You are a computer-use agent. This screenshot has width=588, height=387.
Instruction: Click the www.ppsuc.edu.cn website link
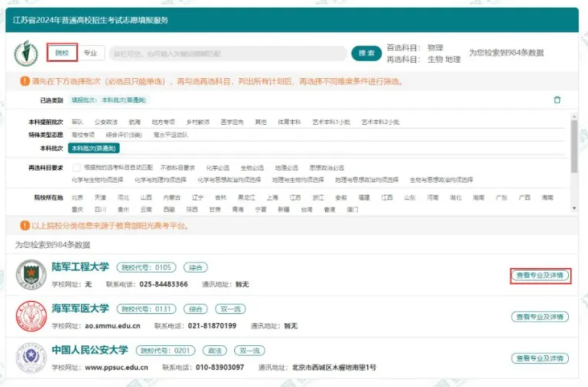pyautogui.click(x=117, y=367)
